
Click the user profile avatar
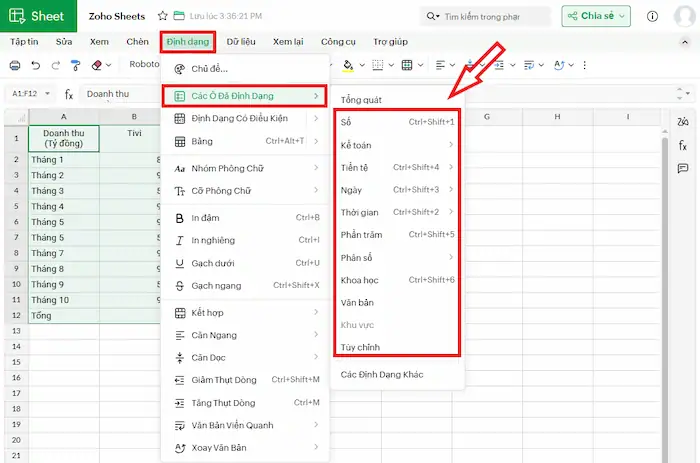click(684, 17)
